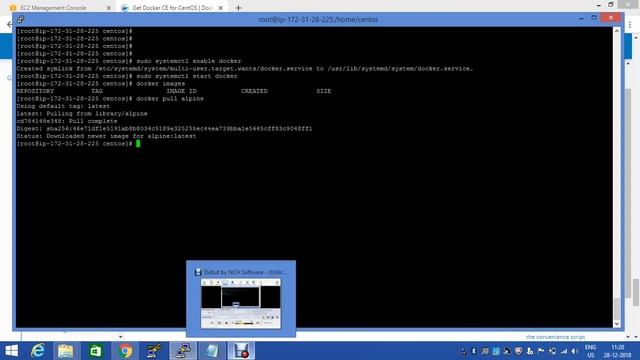Screen dimensions: 640x360
Task: Close the Get Docker CE tab
Action: pyautogui.click(x=220, y=8)
